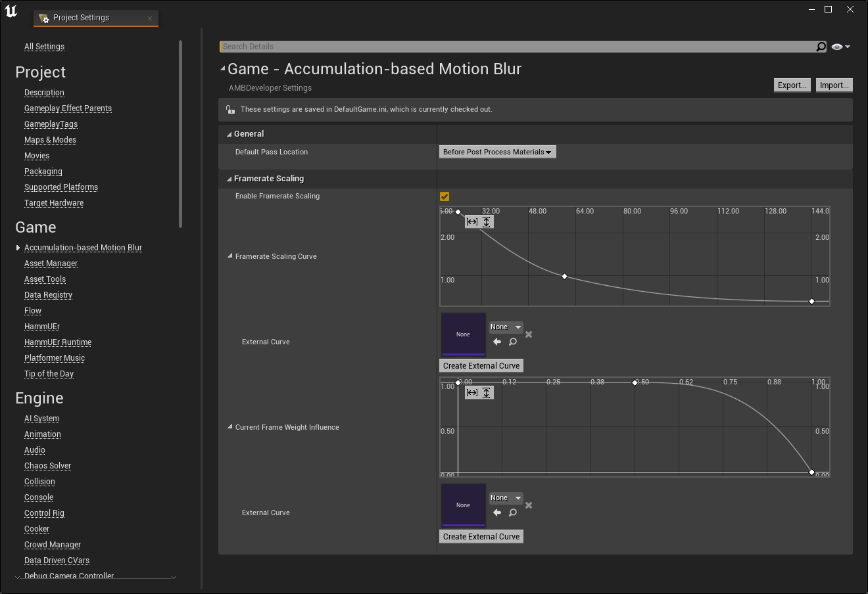The width and height of the screenshot is (868, 594).
Task: Open Tip of the Day settings
Action: [49, 374]
